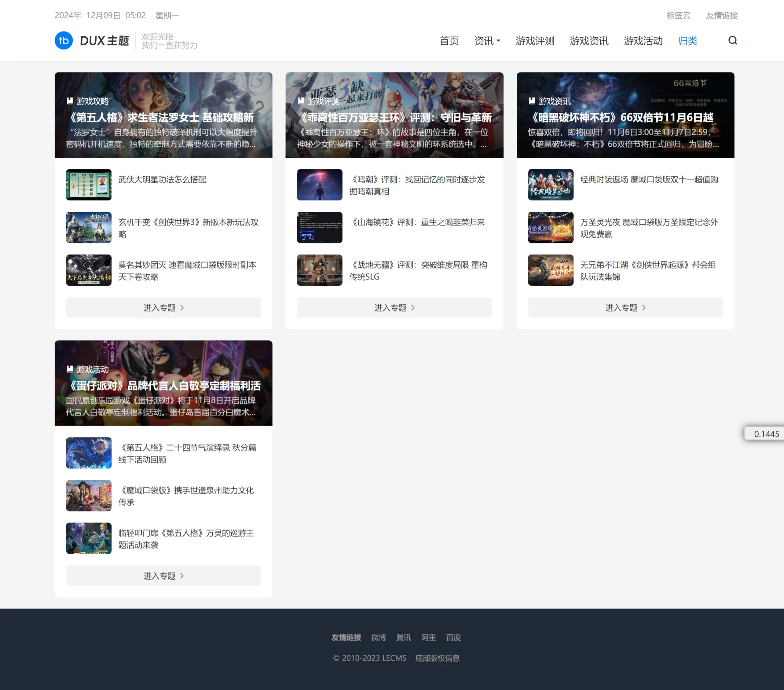Open 《山海镜花》评测 article link
784x690 pixels.
tap(418, 222)
